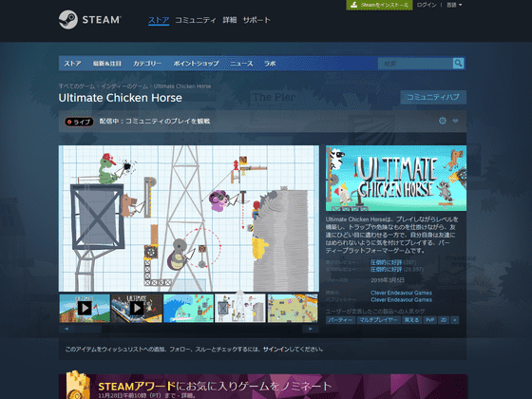Click the ログイン link
This screenshot has width=532, height=399.
coord(427,5)
